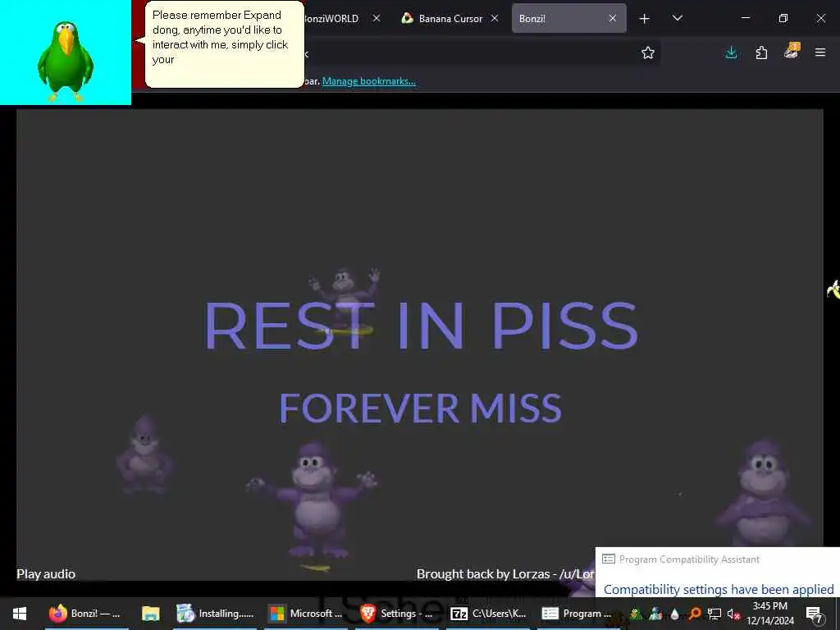
Task: Click the orange magnifier tray icon
Action: pyautogui.click(x=695, y=614)
